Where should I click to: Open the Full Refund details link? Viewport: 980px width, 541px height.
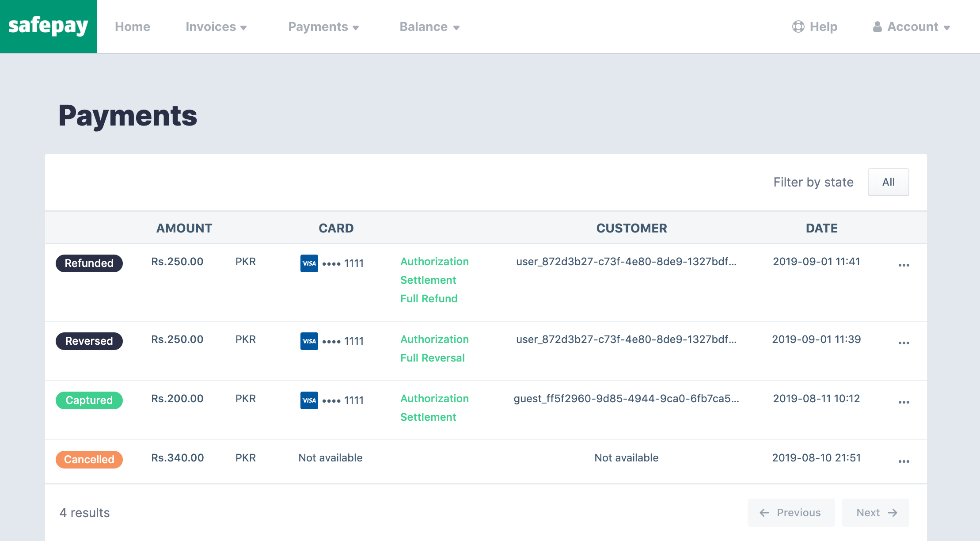[x=429, y=298]
